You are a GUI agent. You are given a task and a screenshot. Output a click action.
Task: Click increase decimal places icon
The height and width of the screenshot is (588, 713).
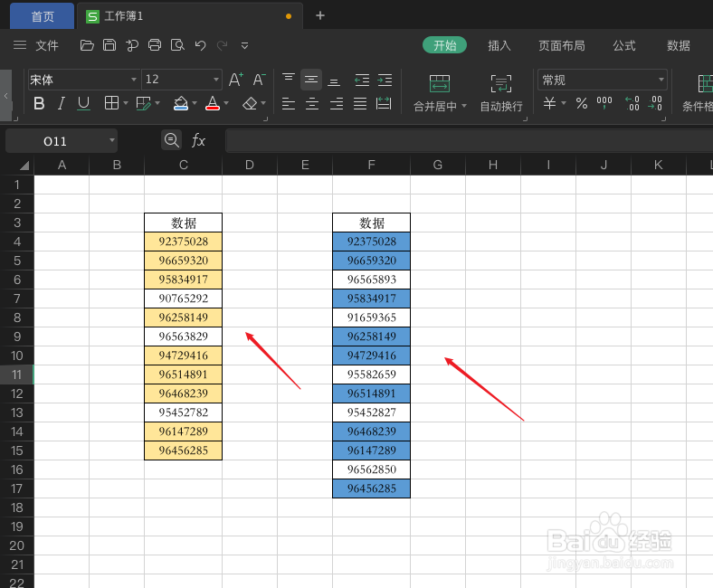(632, 103)
